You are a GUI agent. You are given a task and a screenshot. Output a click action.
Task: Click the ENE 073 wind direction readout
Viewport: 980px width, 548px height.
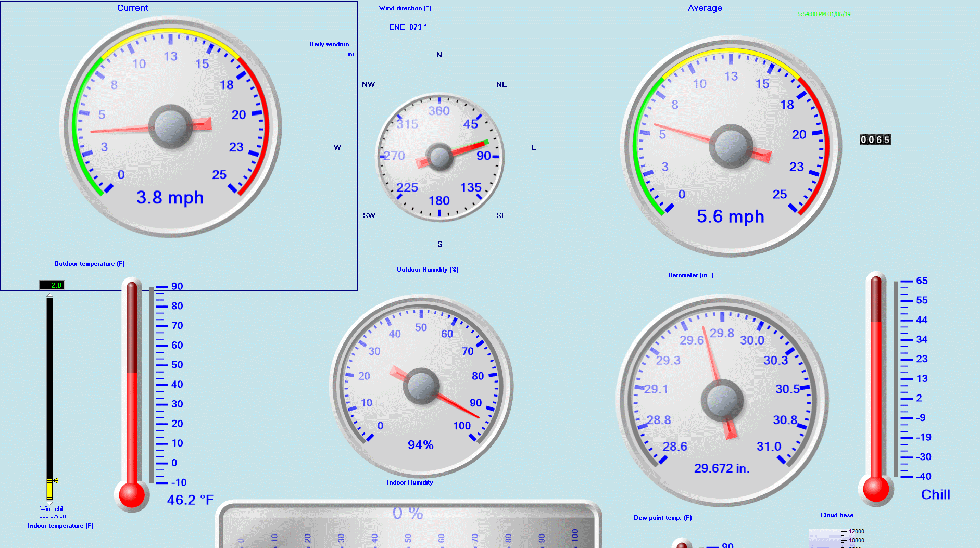pos(407,27)
